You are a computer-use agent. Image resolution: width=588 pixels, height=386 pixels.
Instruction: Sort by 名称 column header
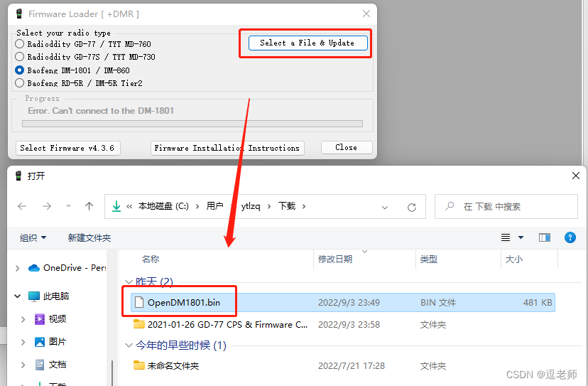[151, 259]
